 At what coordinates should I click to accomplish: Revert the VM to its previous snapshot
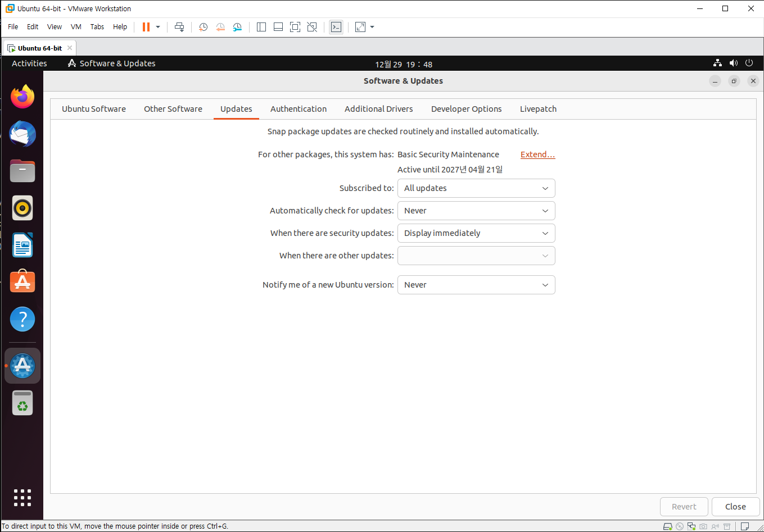pyautogui.click(x=220, y=27)
